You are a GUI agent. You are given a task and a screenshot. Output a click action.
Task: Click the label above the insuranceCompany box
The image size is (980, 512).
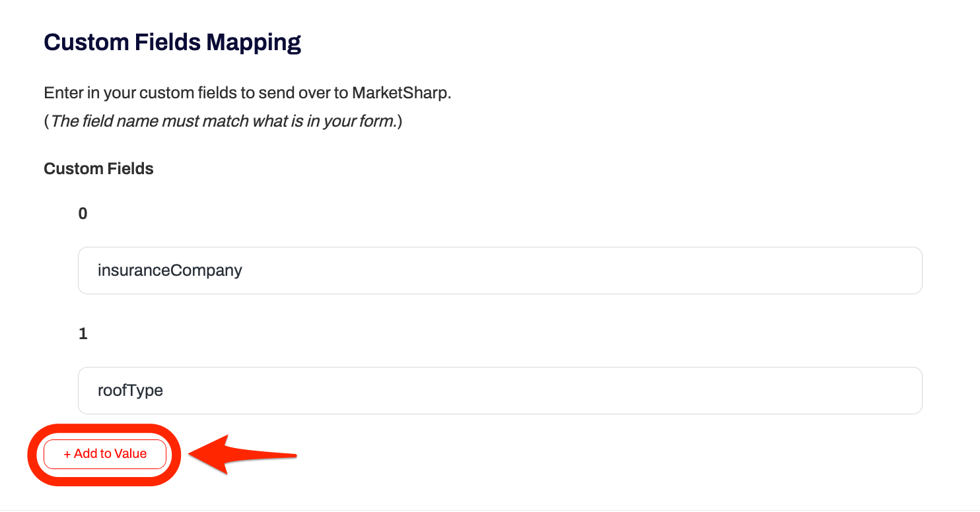(82, 213)
